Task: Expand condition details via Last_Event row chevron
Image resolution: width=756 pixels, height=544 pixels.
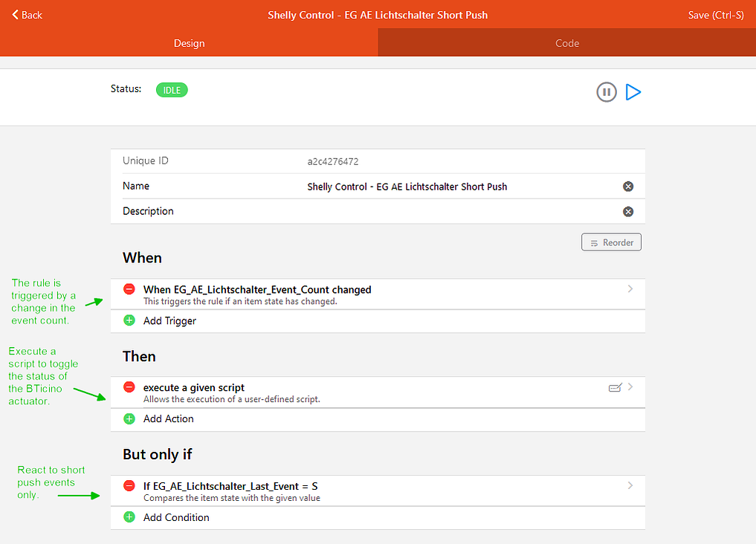Action: pyautogui.click(x=630, y=485)
